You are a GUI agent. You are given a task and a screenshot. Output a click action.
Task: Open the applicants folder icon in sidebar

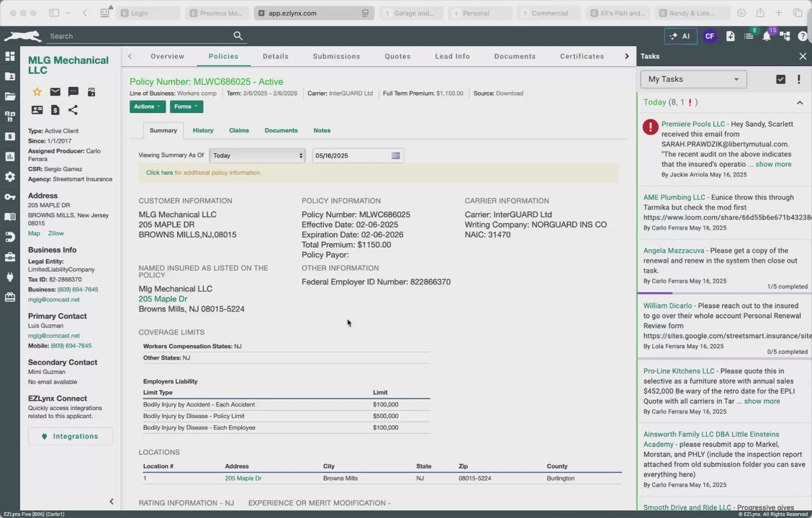point(10,76)
